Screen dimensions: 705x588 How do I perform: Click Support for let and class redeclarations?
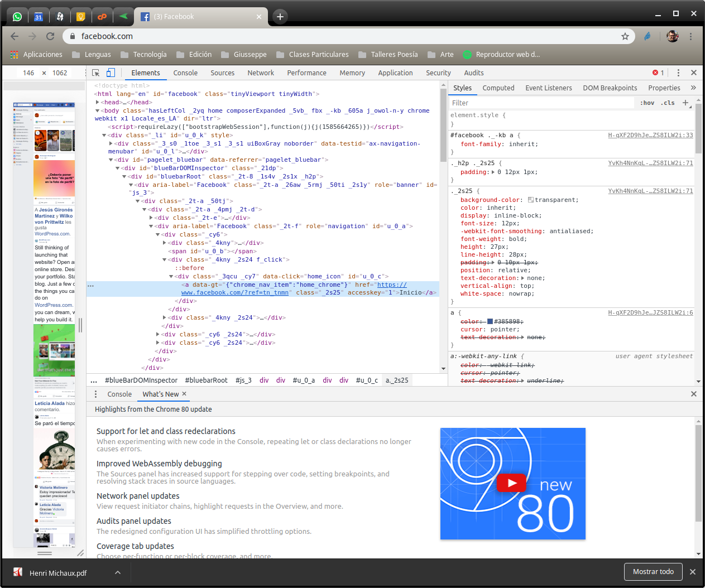click(166, 431)
